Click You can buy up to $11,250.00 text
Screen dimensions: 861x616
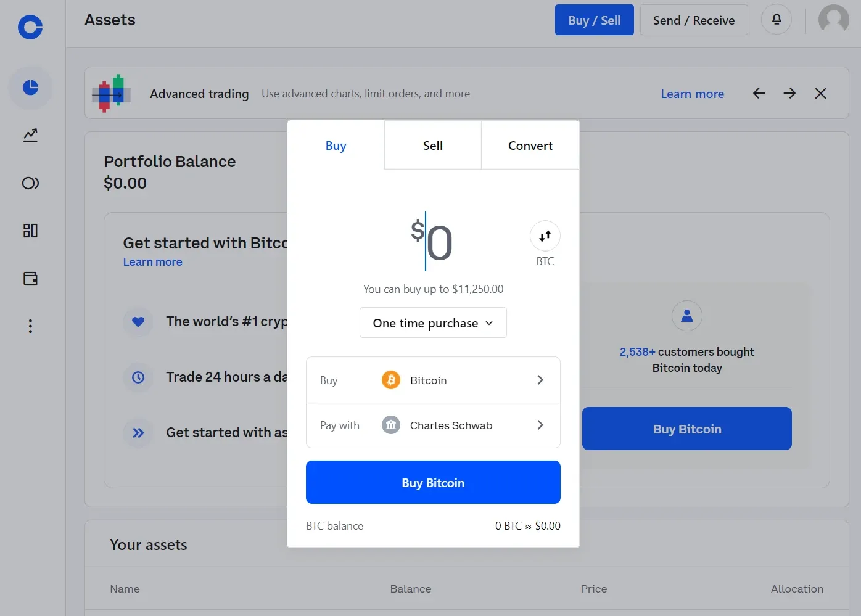coord(433,289)
